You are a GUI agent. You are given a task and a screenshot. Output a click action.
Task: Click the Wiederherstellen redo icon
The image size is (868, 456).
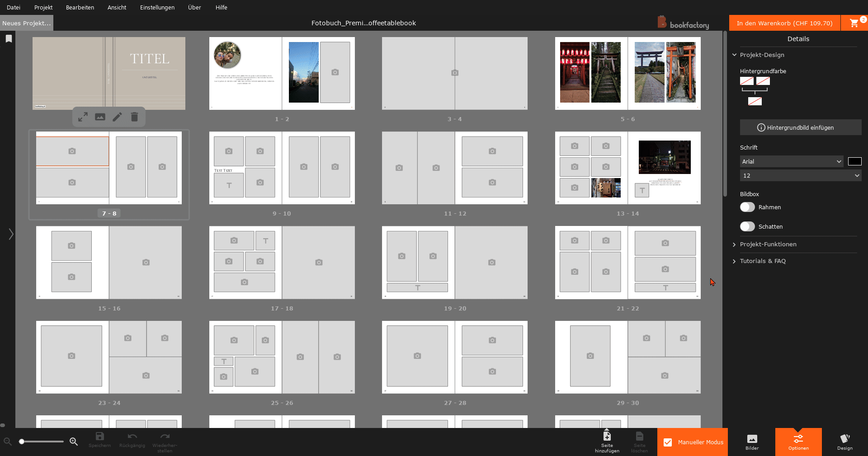165,437
